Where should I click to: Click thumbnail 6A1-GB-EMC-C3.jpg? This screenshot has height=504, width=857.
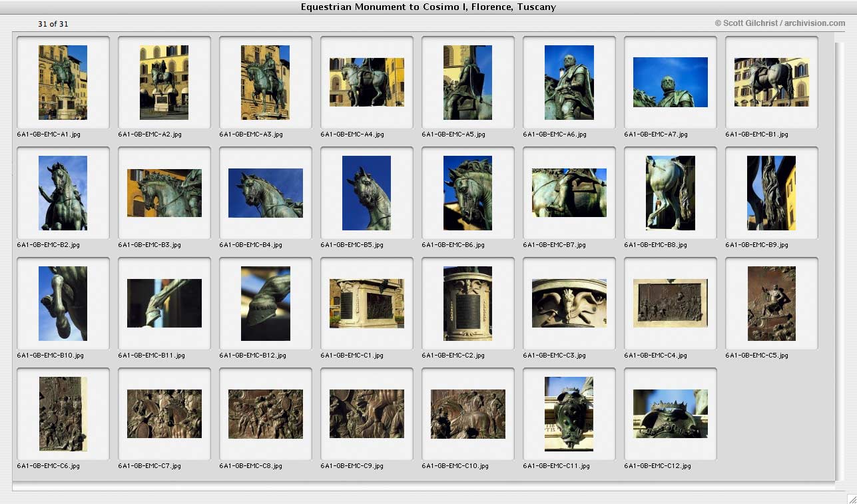click(x=569, y=303)
